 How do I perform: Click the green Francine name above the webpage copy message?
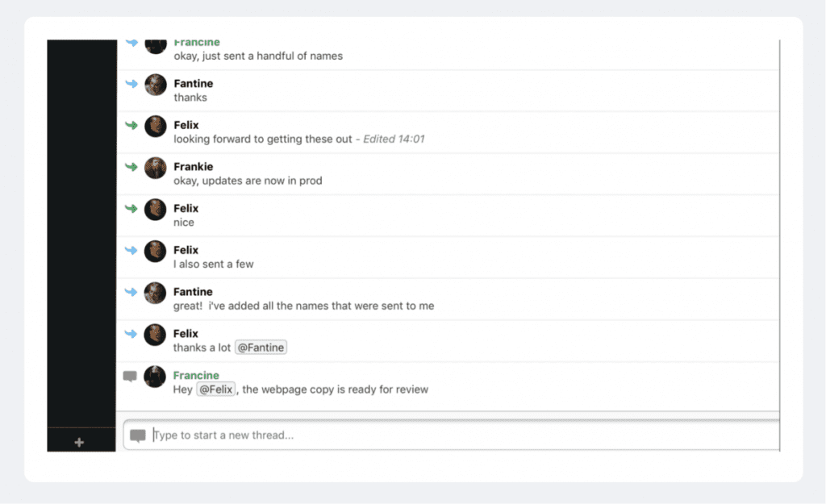196,375
